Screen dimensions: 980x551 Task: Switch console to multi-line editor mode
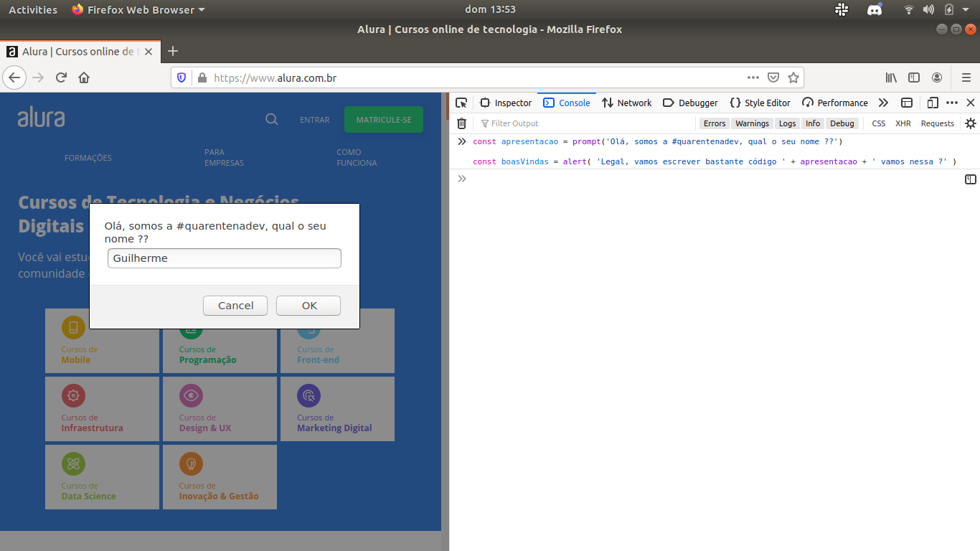click(971, 179)
